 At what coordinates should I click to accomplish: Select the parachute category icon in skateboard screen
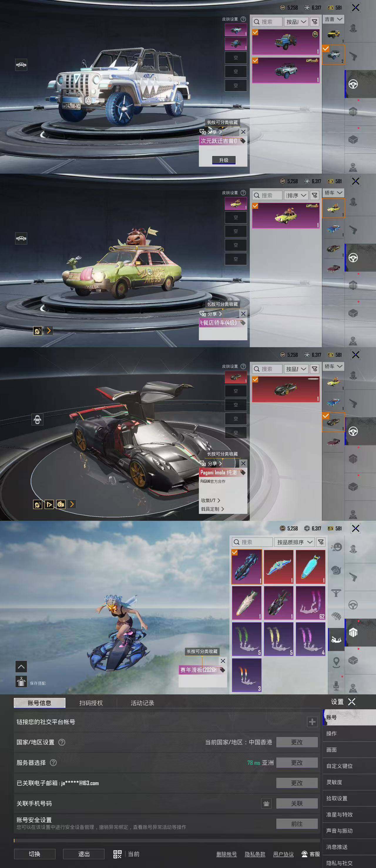tap(336, 616)
